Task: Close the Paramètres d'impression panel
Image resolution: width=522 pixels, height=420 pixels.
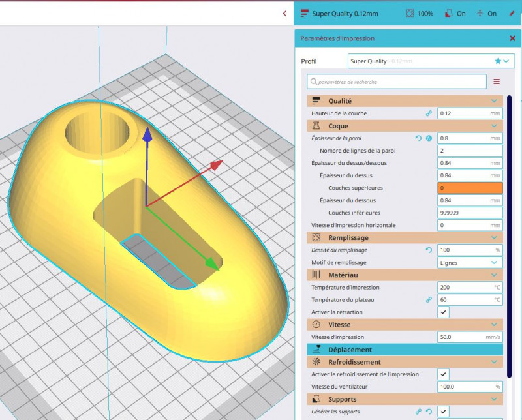Action: point(512,38)
